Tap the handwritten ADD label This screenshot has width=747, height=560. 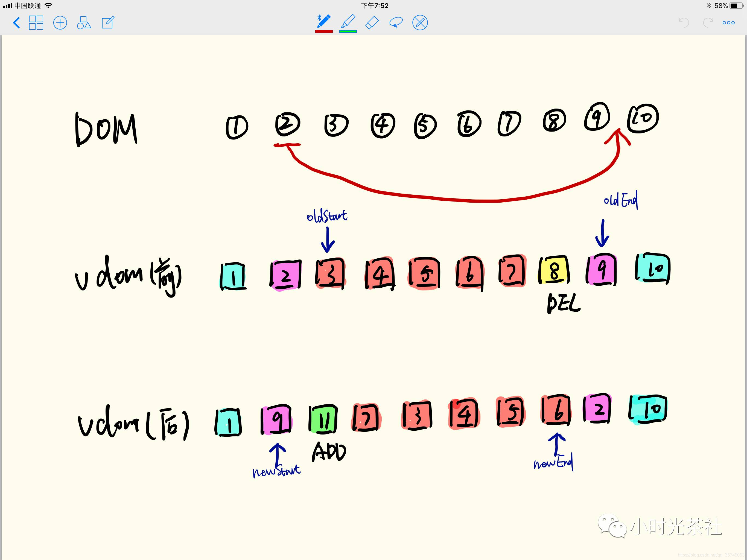329,452
